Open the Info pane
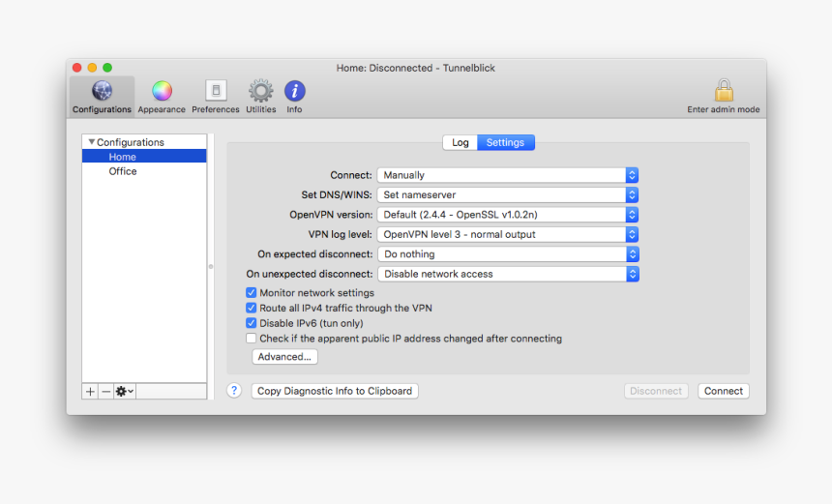 point(294,97)
